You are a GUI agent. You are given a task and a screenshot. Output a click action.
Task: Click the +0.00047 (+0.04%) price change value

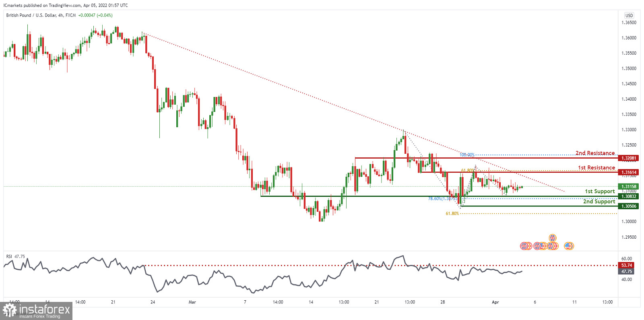point(95,15)
